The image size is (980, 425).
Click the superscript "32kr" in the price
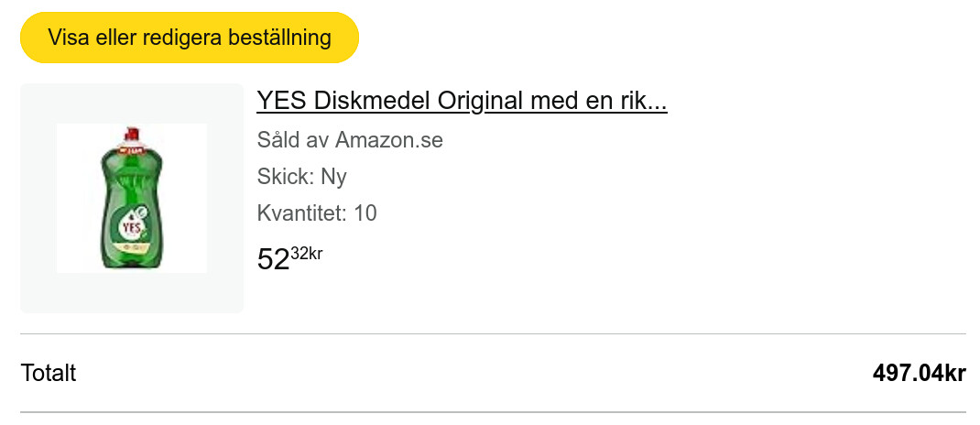click(x=307, y=254)
